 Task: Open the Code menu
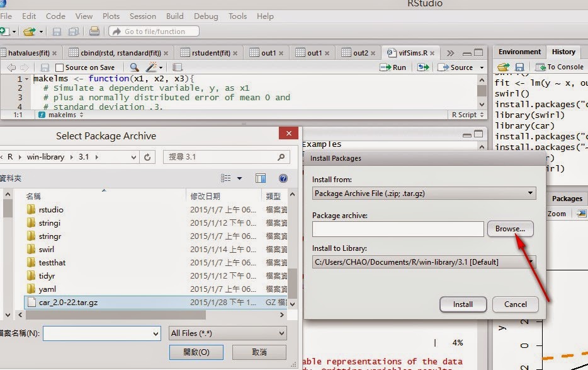coord(55,16)
